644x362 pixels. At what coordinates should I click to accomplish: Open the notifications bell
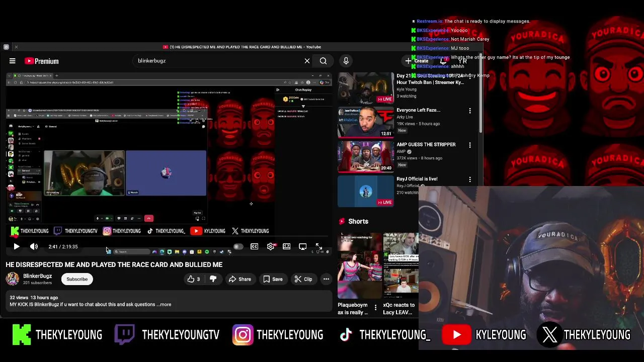pos(443,61)
